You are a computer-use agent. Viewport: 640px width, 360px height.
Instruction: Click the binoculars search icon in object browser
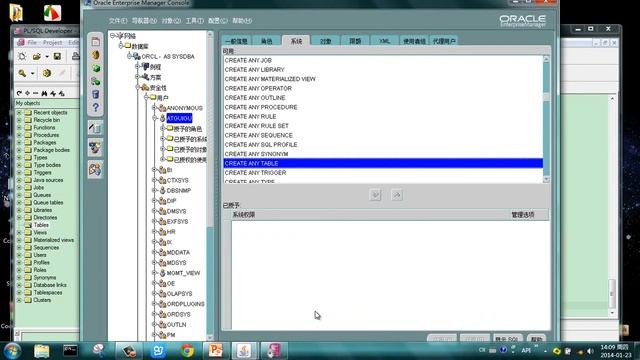44,93
